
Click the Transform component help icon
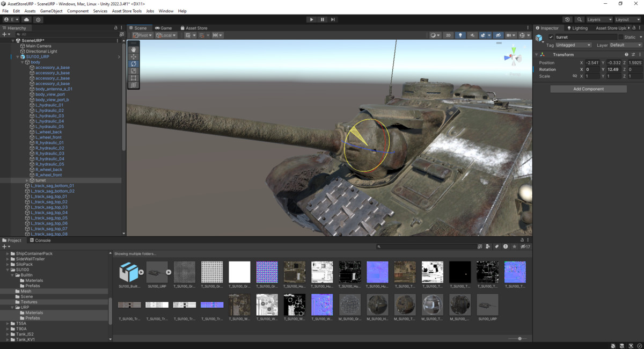(x=626, y=54)
